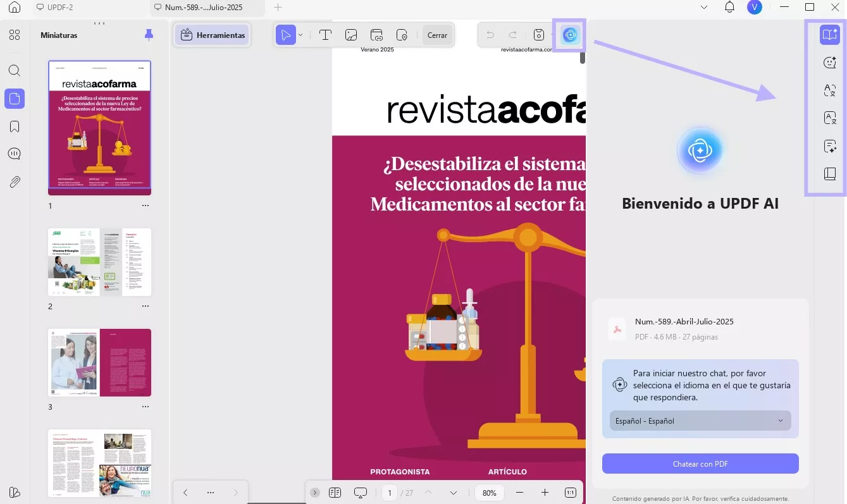This screenshot has height=504, width=847.
Task: Open the AI translate-page document icon
Action: pyautogui.click(x=830, y=118)
